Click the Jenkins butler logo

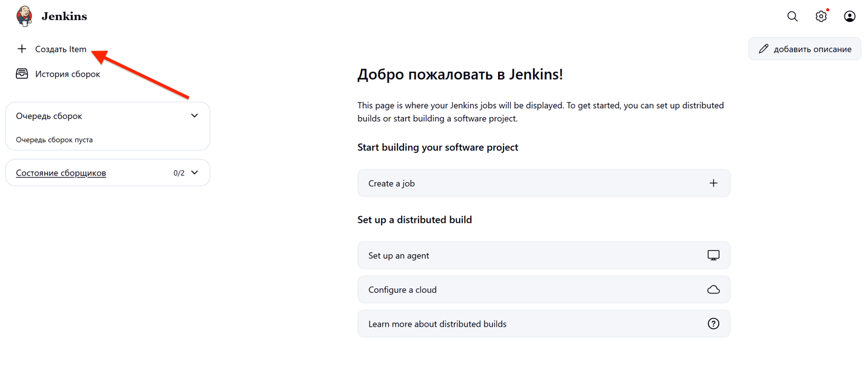coord(24,16)
